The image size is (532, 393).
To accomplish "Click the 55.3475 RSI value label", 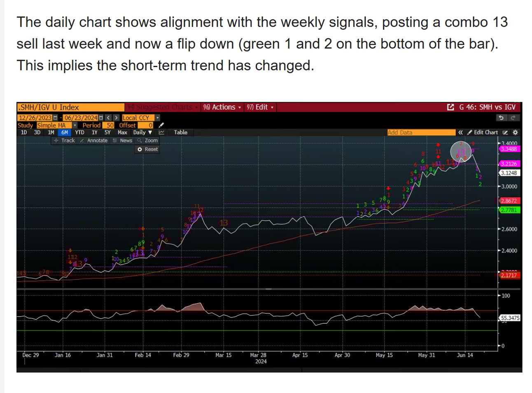I will [x=510, y=318].
